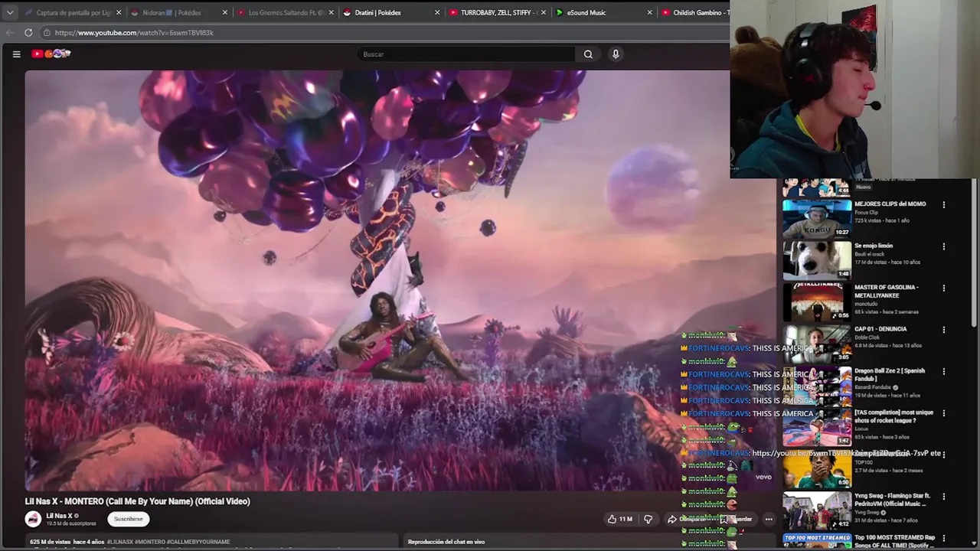Activate voice search microphone icon
This screenshot has width=980, height=551.
click(x=616, y=54)
